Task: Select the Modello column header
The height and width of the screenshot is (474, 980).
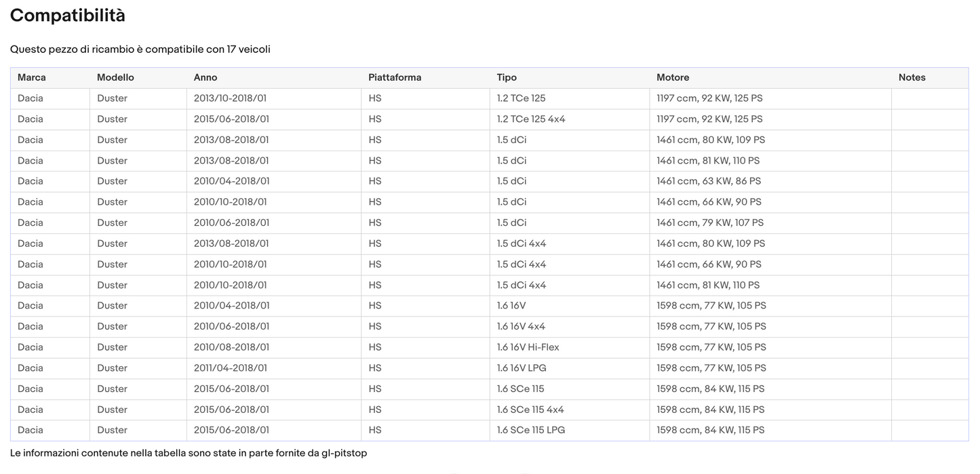Action: pos(115,77)
